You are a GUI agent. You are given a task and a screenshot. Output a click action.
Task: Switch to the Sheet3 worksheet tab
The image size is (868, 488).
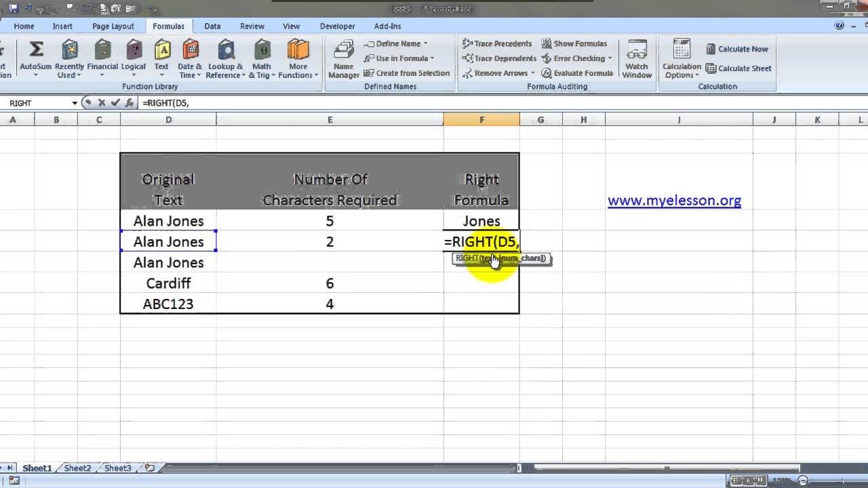pos(117,468)
